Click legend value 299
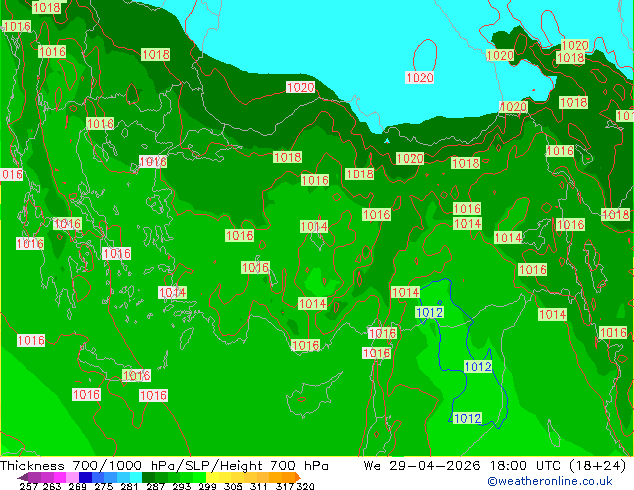The width and height of the screenshot is (634, 490). (207, 486)
